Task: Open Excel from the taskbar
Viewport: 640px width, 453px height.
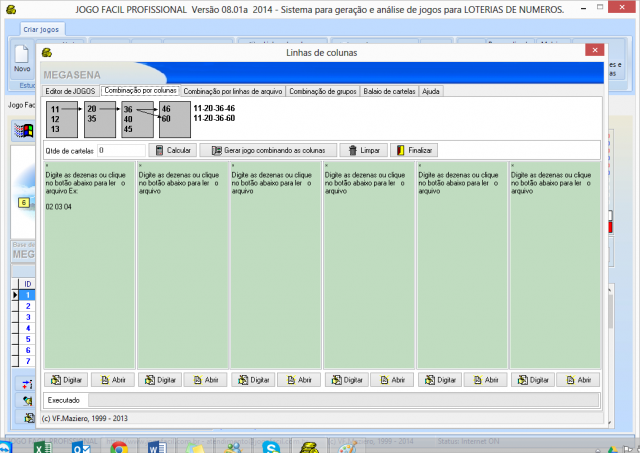Action: click(x=43, y=446)
